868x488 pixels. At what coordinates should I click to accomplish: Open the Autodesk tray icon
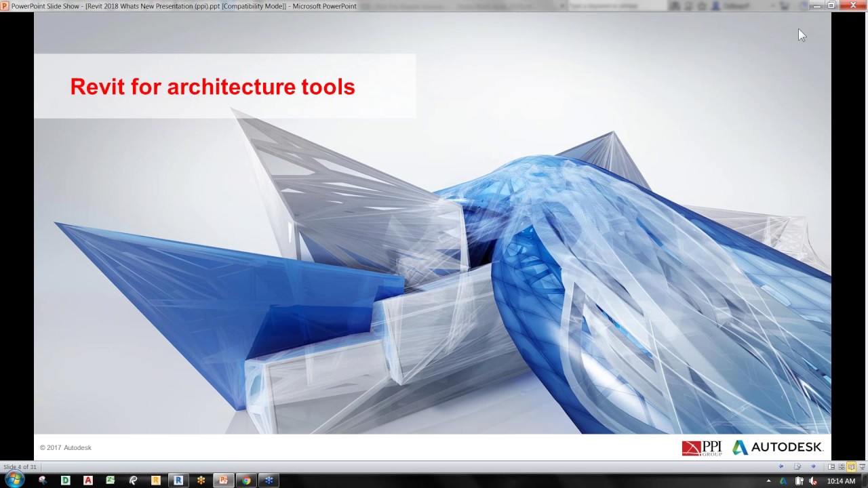[x=783, y=481]
